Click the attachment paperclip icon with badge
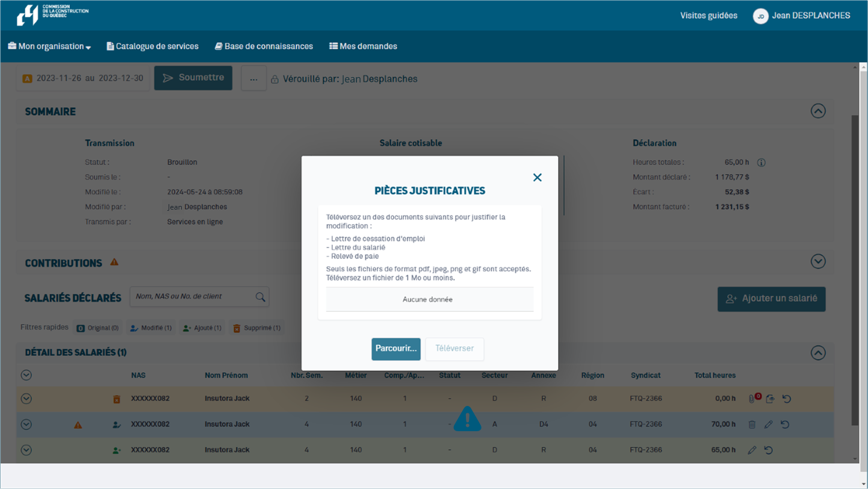This screenshot has width=868, height=489. coord(752,398)
